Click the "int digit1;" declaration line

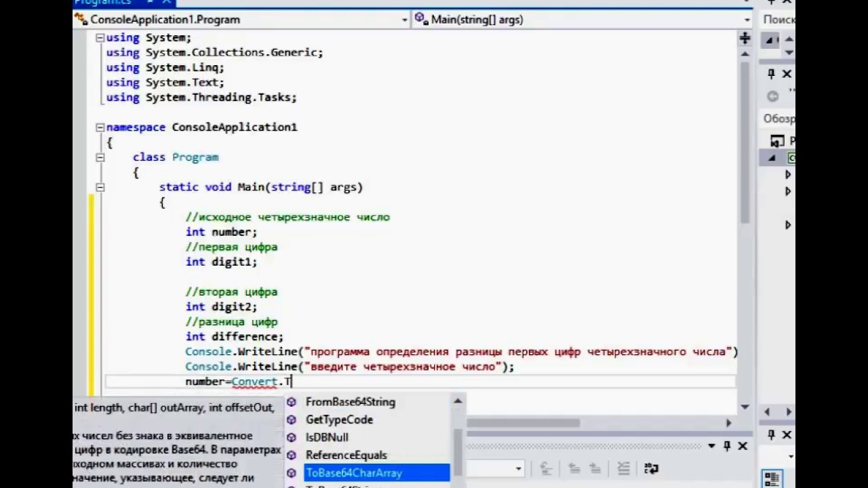tap(222, 262)
